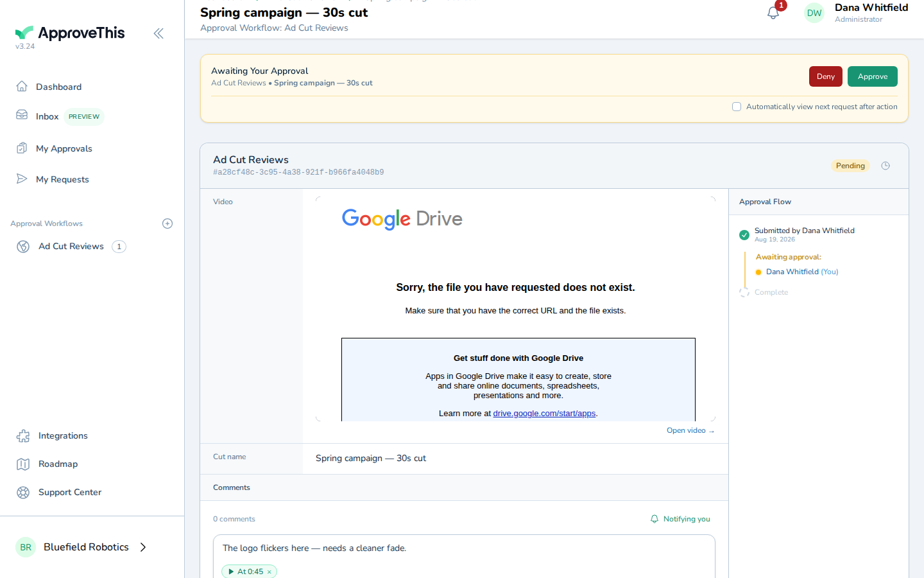Add a new approval workflow plus icon
Screen dimensions: 924x578
167,223
